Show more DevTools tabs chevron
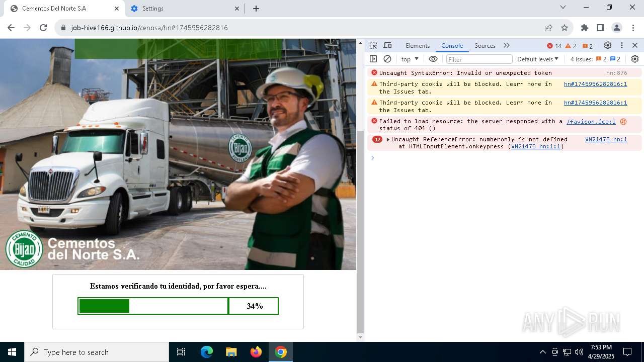 tap(507, 46)
